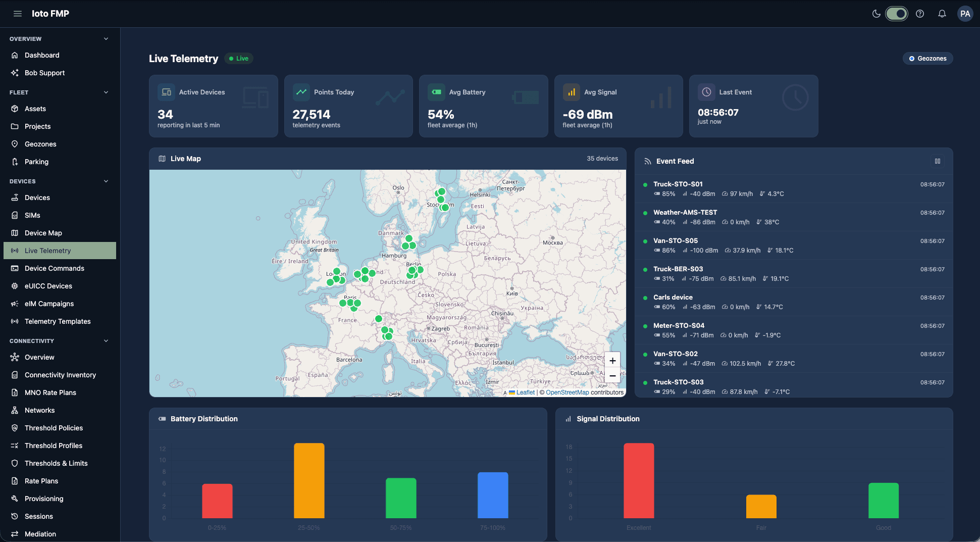Viewport: 980px width, 542px height.
Task: Select the Truck-STO-S01 event row
Action: (794, 189)
